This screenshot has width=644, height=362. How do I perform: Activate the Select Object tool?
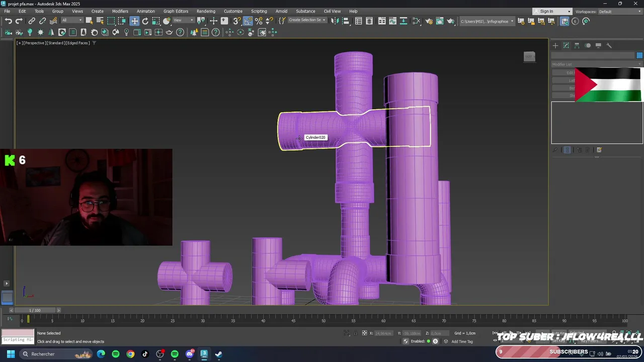point(89,21)
